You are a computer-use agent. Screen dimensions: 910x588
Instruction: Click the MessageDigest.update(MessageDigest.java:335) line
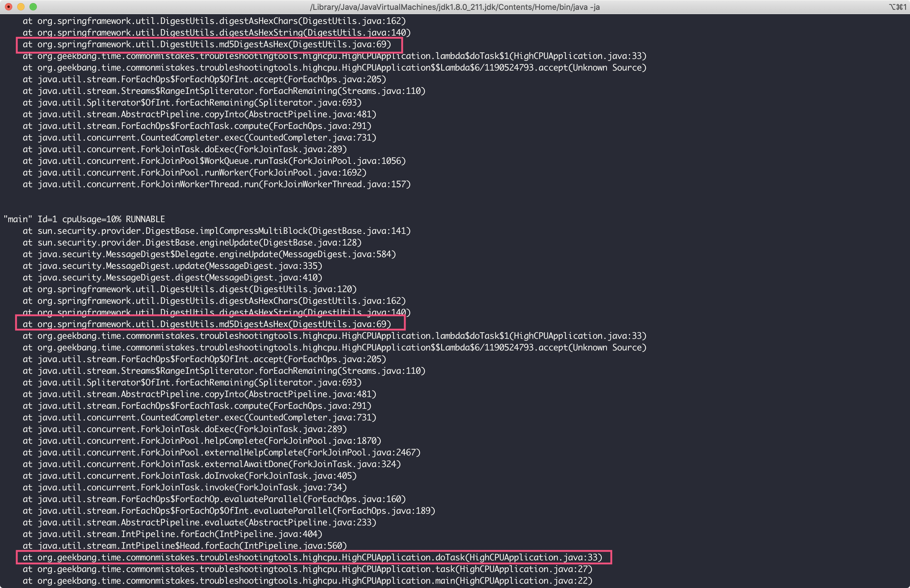[x=172, y=266]
